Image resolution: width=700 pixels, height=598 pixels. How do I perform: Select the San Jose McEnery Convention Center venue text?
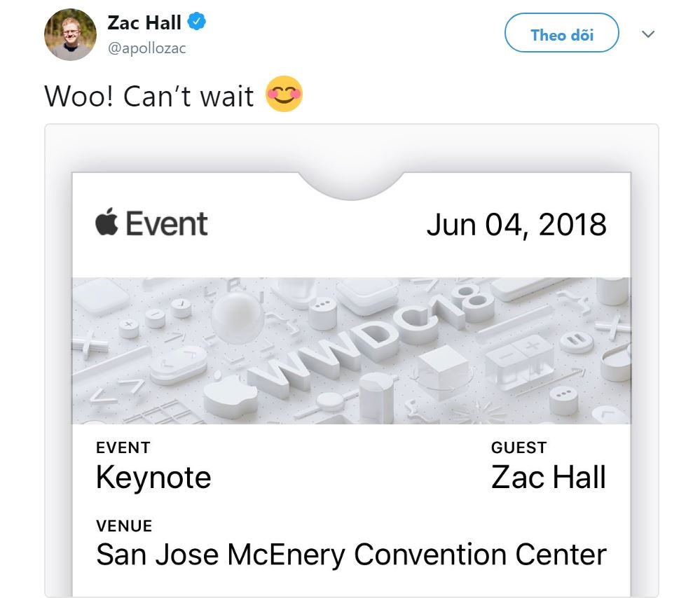point(350,555)
